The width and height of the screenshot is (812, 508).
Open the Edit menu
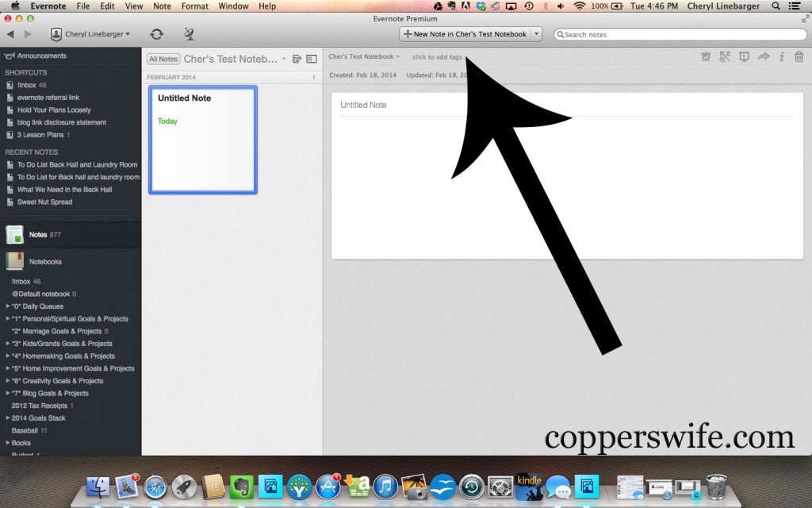[x=107, y=6]
